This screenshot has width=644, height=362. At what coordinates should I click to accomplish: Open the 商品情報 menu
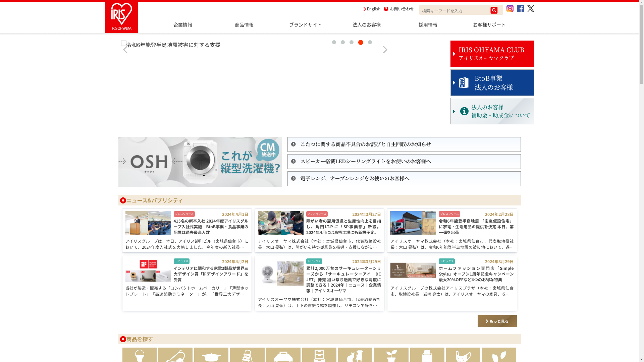[244, 25]
